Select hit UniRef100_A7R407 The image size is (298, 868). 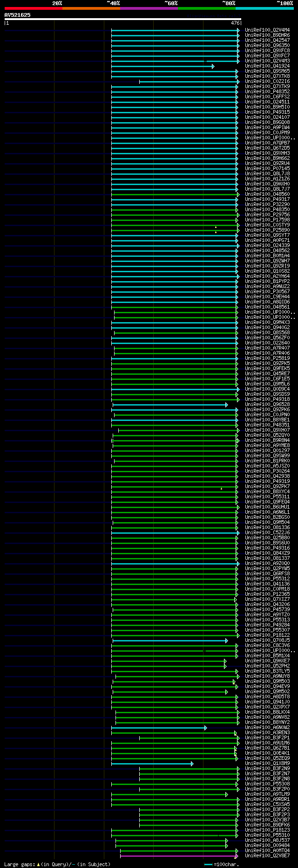pos(267,348)
